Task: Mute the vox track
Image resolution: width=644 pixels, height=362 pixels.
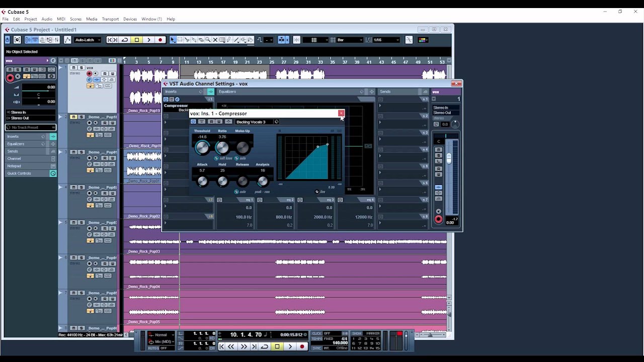Action: [x=73, y=67]
